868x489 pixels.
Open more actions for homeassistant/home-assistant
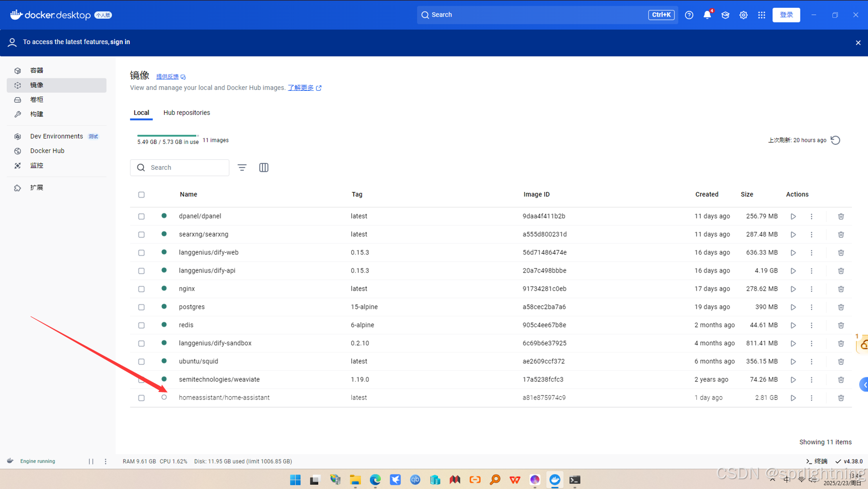(811, 398)
